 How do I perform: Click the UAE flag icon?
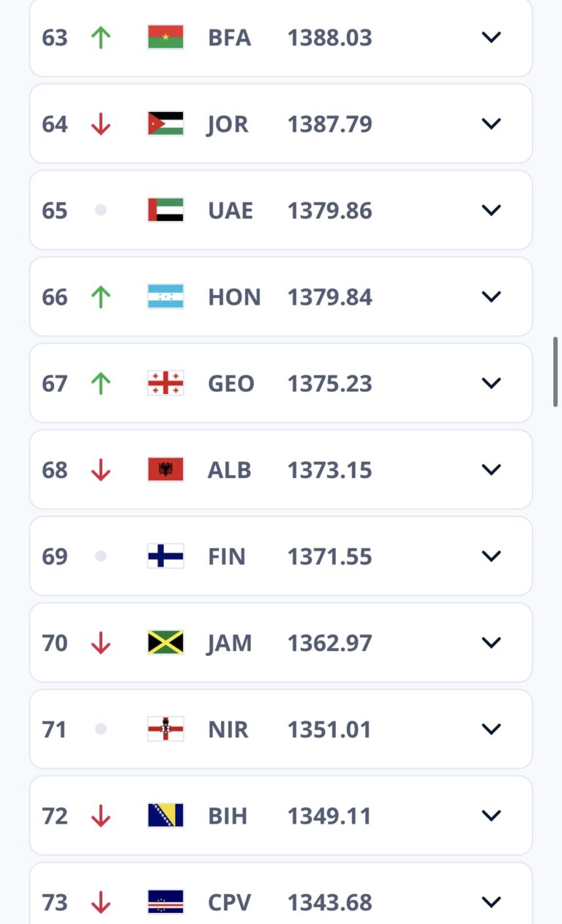point(165,210)
